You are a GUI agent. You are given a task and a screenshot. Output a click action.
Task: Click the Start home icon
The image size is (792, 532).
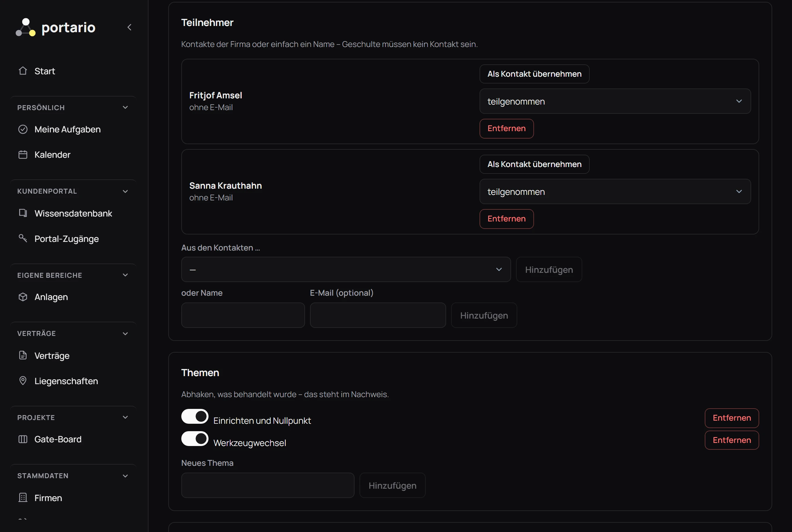pos(23,71)
